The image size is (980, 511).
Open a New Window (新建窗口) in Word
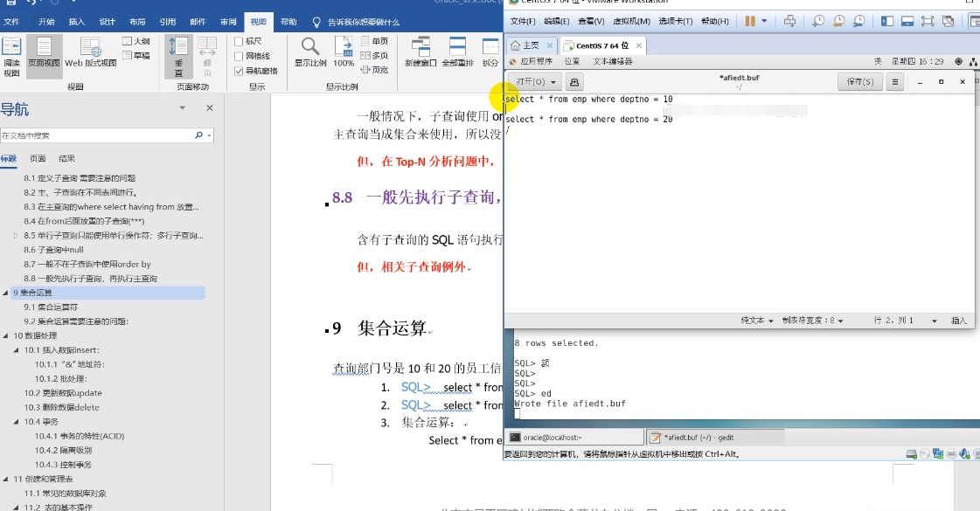click(420, 52)
